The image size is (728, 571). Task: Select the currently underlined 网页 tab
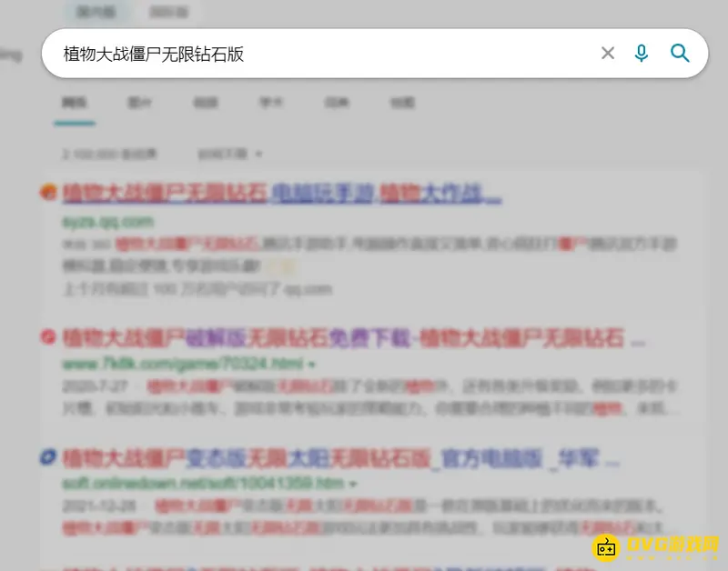tap(73, 103)
